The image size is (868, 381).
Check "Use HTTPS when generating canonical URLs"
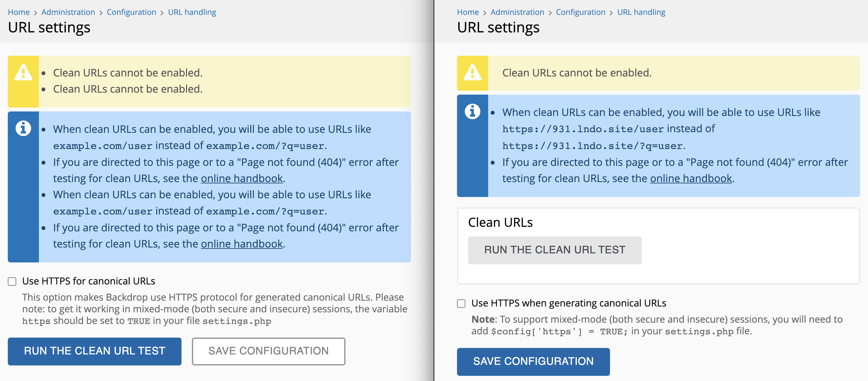462,304
